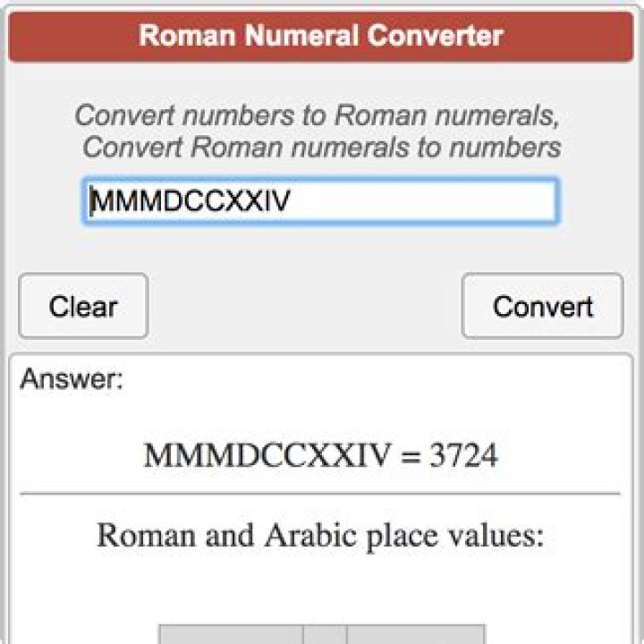
Task: Click the Answer: label
Action: point(72,378)
